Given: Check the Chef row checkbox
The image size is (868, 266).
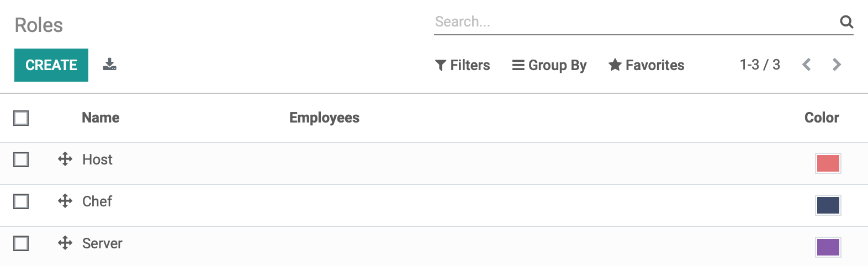Looking at the screenshot, I should (21, 201).
